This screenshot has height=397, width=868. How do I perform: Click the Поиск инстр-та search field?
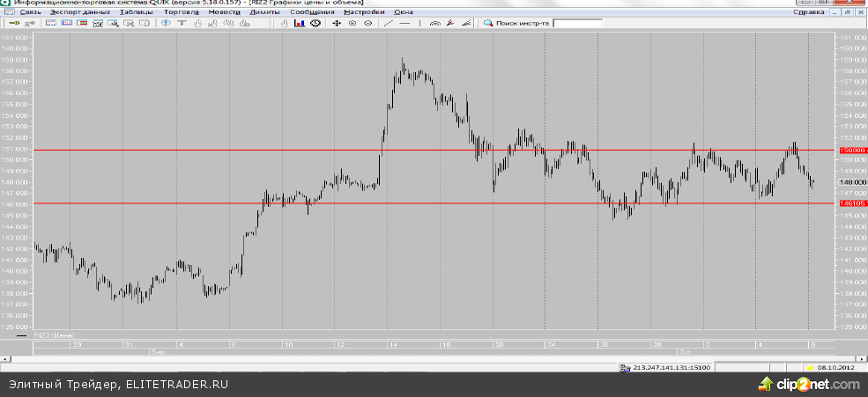tap(577, 23)
